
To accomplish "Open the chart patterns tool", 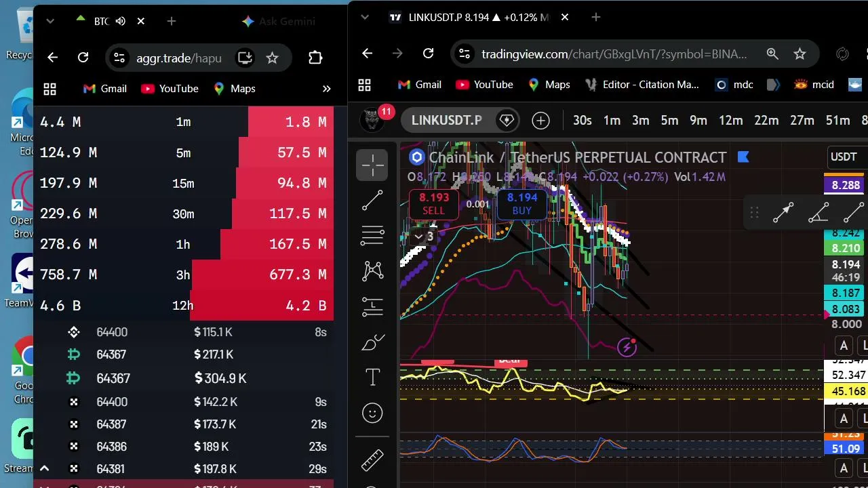I will pyautogui.click(x=372, y=271).
